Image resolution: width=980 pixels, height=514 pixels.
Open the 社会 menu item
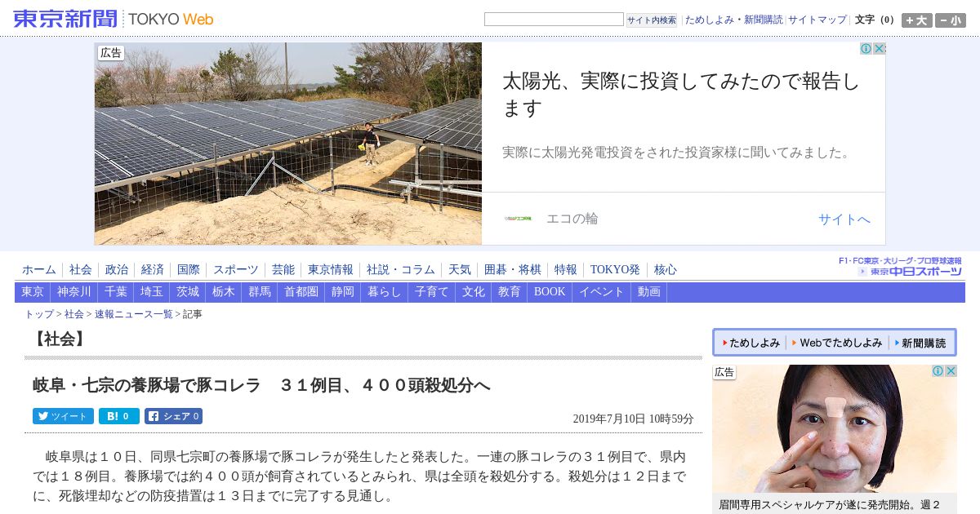click(x=81, y=269)
